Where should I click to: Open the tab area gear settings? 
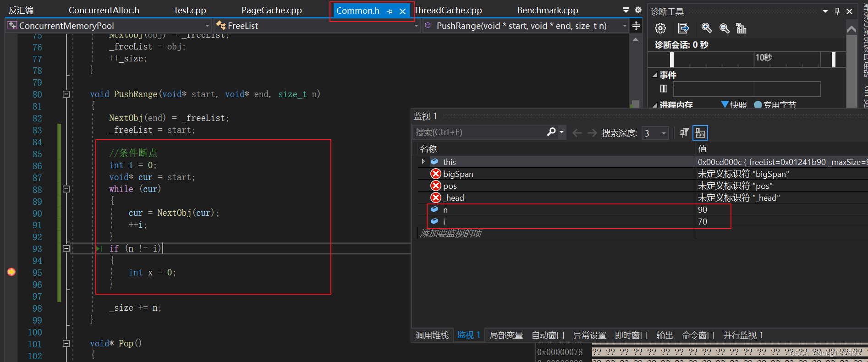click(638, 10)
